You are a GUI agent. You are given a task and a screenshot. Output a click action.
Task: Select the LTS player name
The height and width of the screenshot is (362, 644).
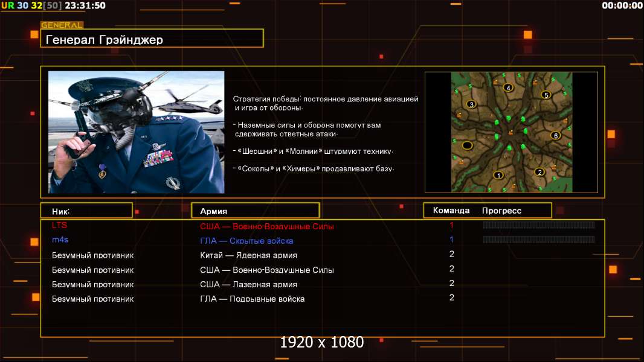click(60, 225)
